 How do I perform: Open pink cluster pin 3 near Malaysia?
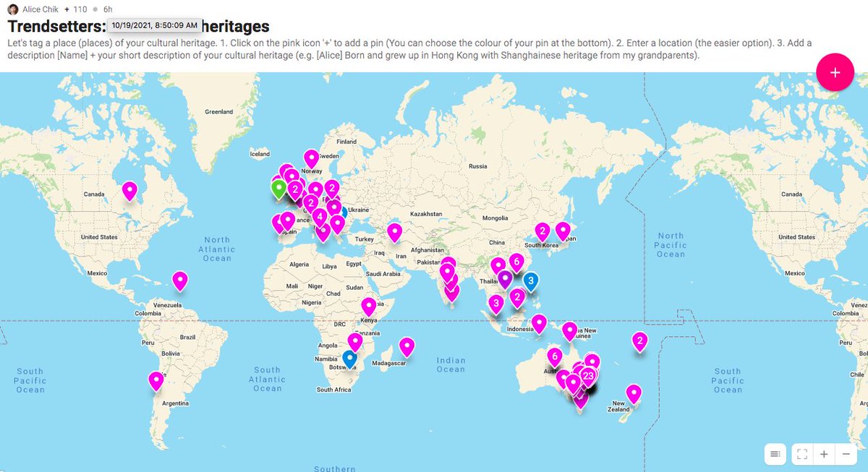point(495,303)
